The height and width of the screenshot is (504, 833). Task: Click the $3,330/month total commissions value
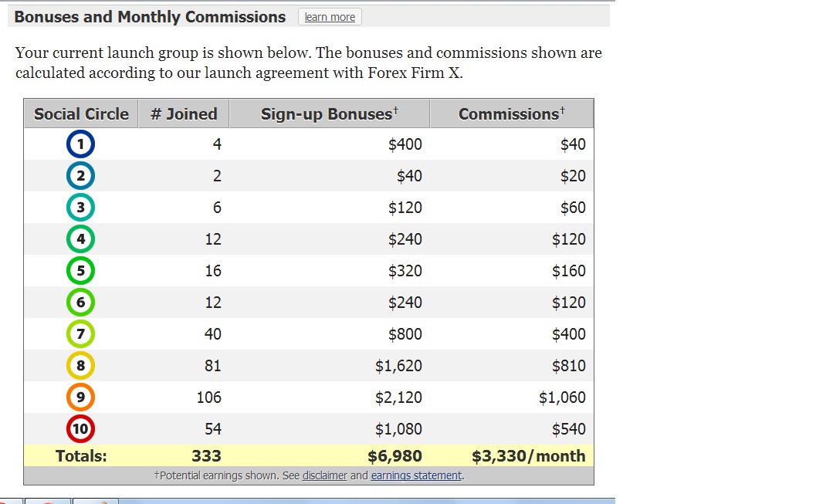click(528, 456)
